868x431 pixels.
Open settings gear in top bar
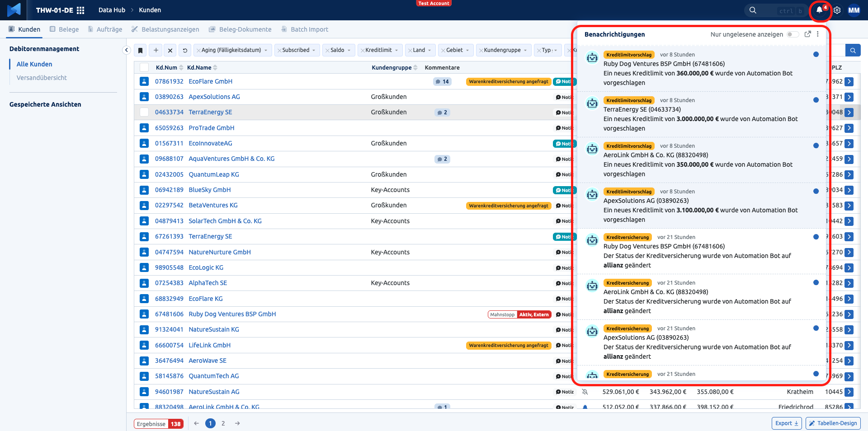coord(837,10)
